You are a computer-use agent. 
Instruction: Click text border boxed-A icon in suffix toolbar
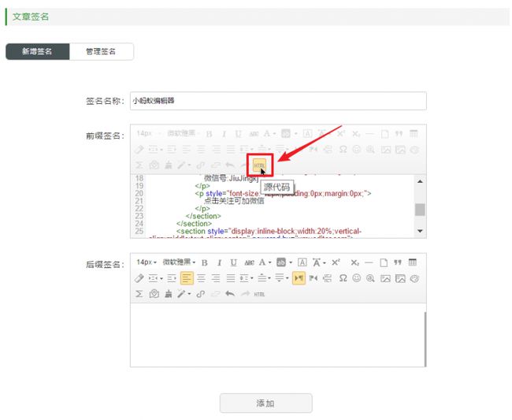[302, 262]
